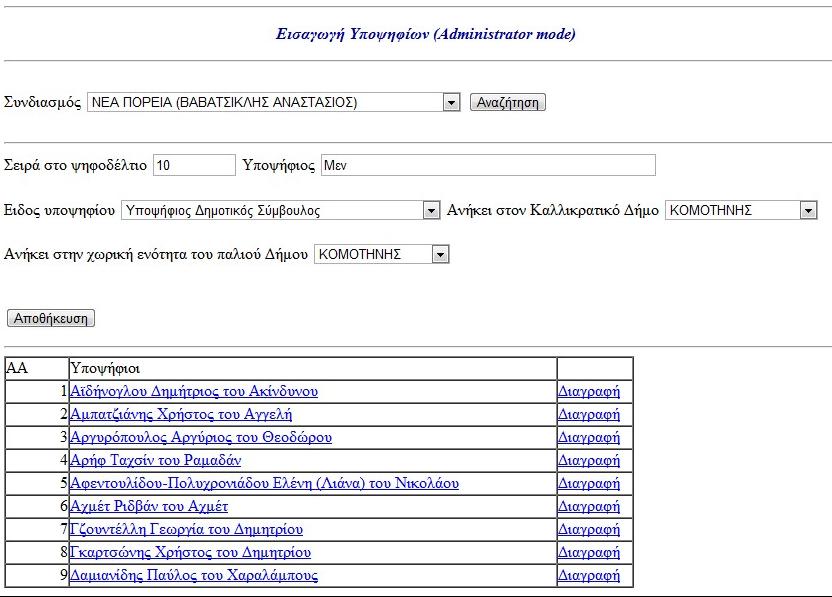Click the Εισαγωγή Υποψηφίων page title
The width and height of the screenshot is (832, 597).
click(426, 34)
